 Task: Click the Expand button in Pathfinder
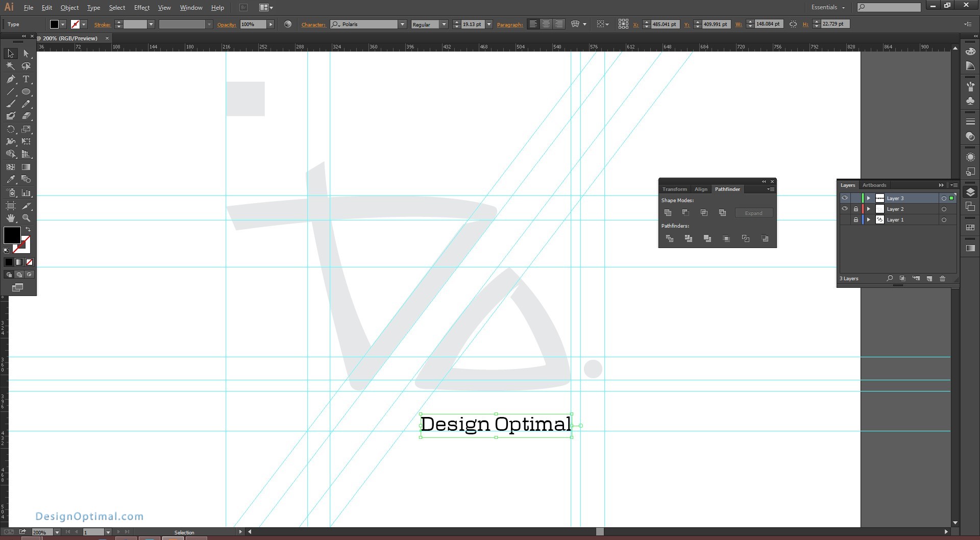(754, 213)
